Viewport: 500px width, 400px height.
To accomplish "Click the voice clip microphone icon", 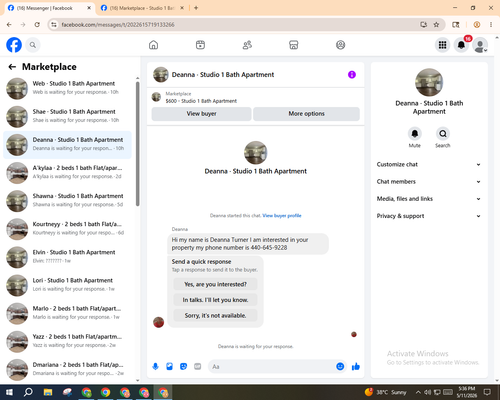I will point(155,367).
